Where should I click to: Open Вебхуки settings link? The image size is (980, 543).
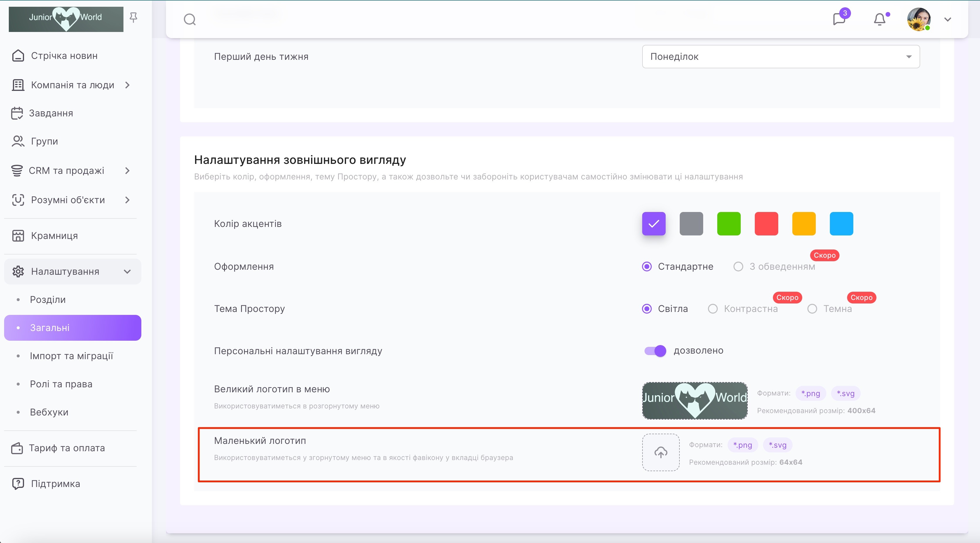tap(49, 412)
